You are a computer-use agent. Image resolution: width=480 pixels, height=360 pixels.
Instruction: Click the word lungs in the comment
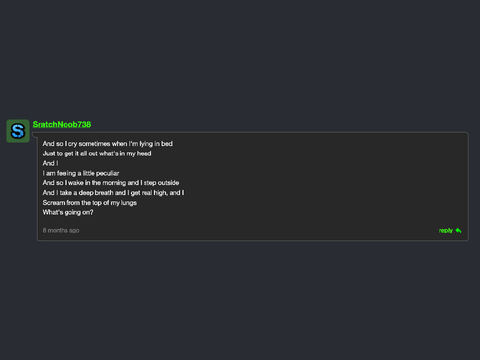coord(129,203)
